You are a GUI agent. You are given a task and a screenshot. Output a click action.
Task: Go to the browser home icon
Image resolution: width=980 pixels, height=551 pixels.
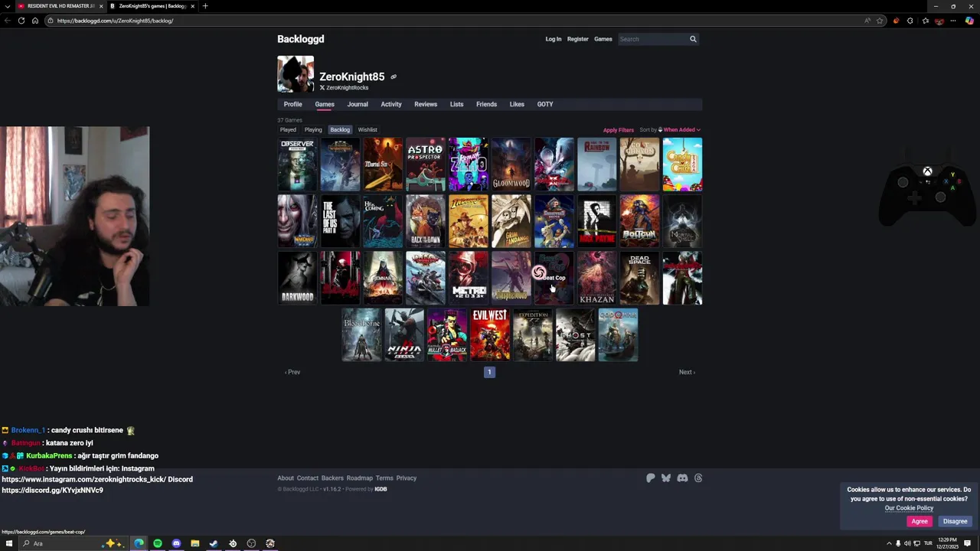(34, 21)
